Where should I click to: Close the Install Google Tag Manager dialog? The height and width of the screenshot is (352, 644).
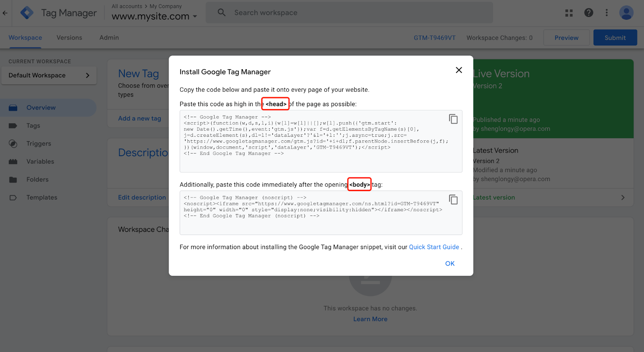tap(458, 70)
